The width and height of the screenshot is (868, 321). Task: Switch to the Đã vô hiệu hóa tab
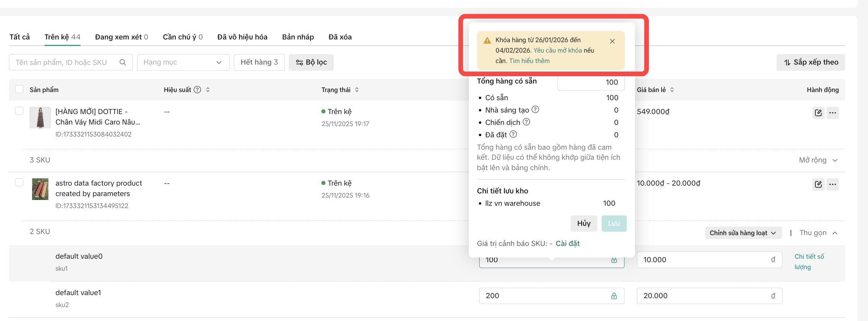click(x=242, y=37)
